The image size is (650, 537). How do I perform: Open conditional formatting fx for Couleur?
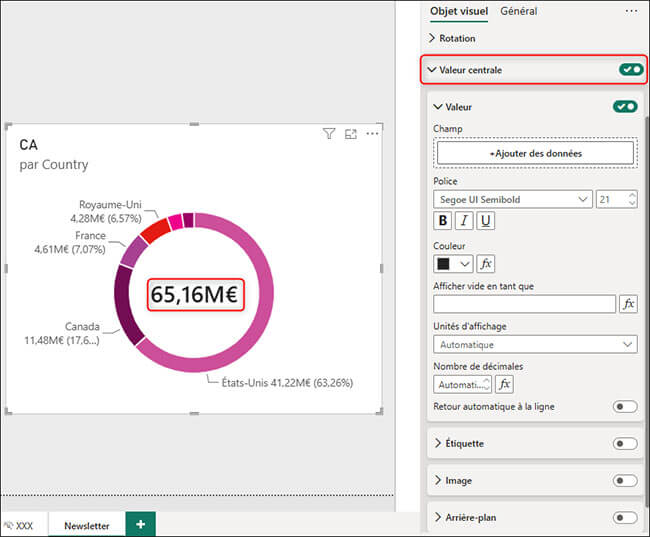(485, 264)
